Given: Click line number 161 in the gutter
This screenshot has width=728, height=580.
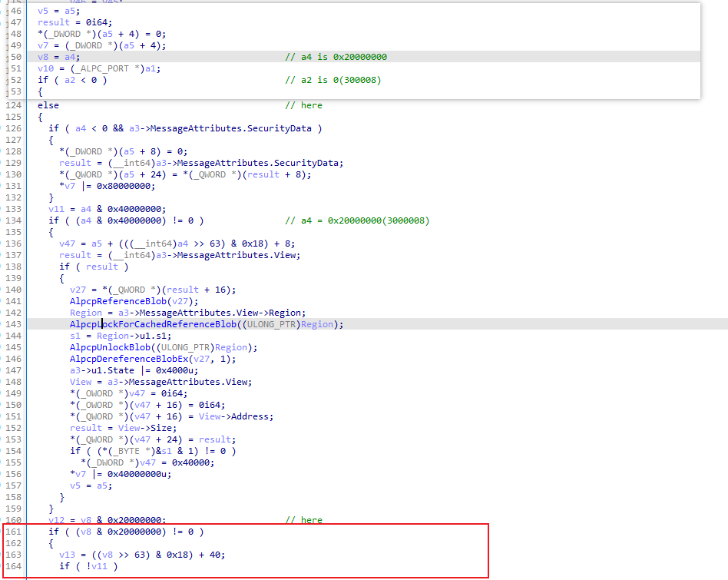Looking at the screenshot, I should (x=14, y=532).
